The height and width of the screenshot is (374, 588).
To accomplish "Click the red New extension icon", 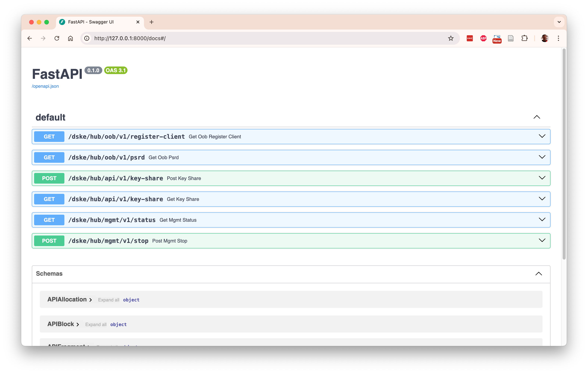I will [497, 38].
